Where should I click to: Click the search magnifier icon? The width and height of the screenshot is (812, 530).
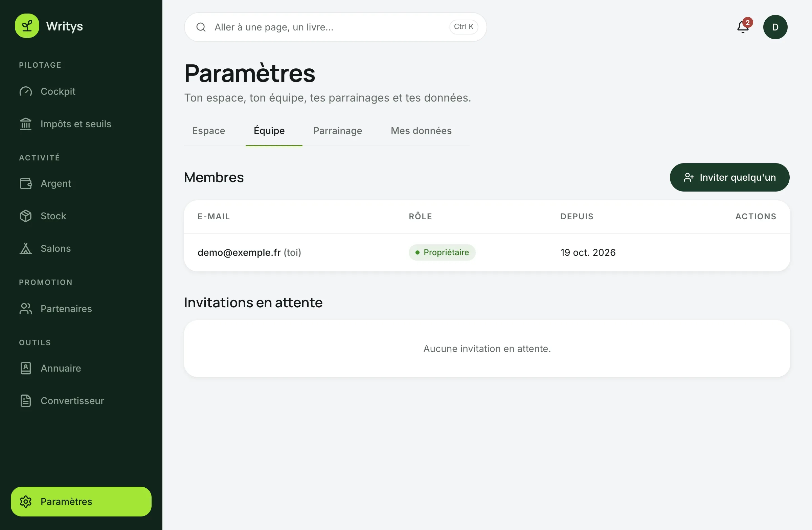pyautogui.click(x=201, y=27)
